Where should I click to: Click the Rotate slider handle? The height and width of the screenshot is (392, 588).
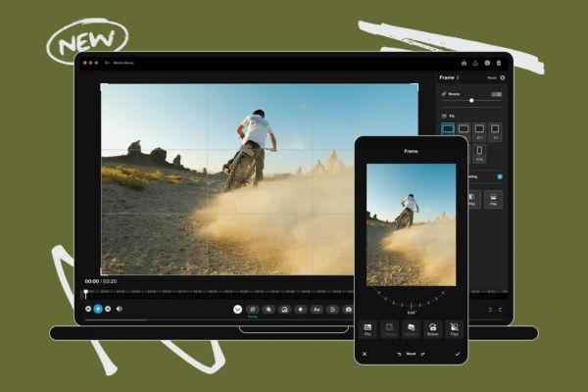click(x=471, y=100)
